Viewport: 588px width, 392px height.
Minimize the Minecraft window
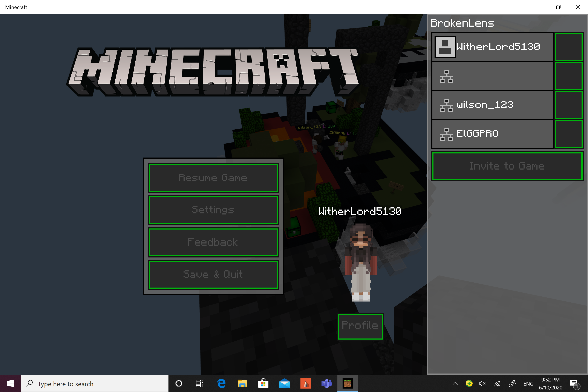pos(539,7)
